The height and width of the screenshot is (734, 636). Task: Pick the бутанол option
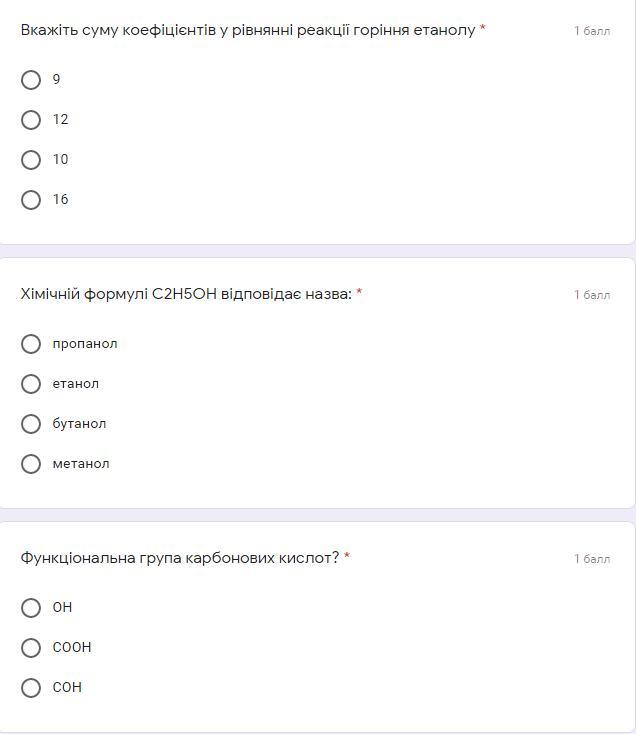[31, 424]
